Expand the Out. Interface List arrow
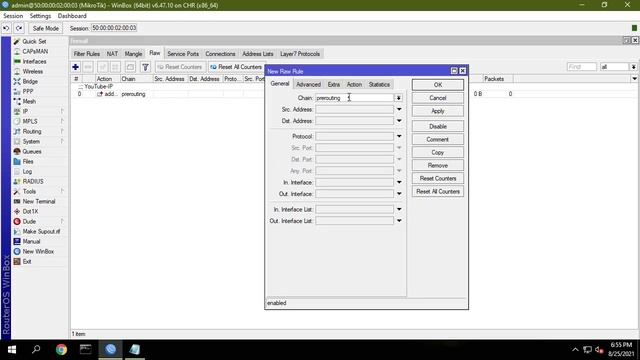The height and width of the screenshot is (360, 640). point(399,221)
